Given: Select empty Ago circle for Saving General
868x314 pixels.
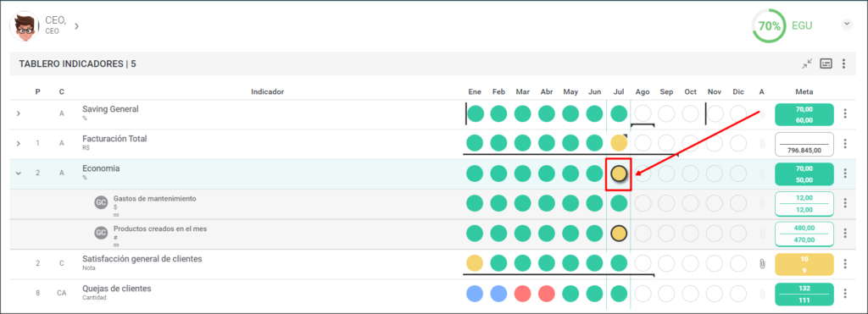Looking at the screenshot, I should (x=643, y=114).
